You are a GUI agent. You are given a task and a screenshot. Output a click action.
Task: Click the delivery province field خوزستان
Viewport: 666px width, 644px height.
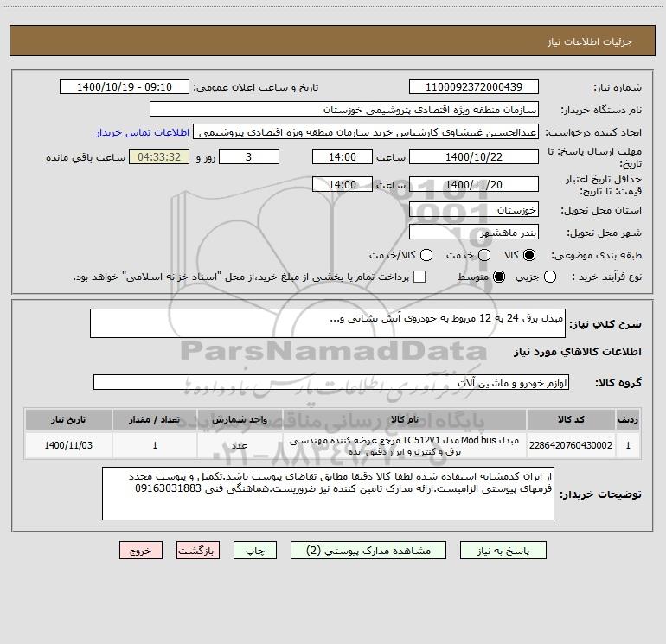[474, 210]
